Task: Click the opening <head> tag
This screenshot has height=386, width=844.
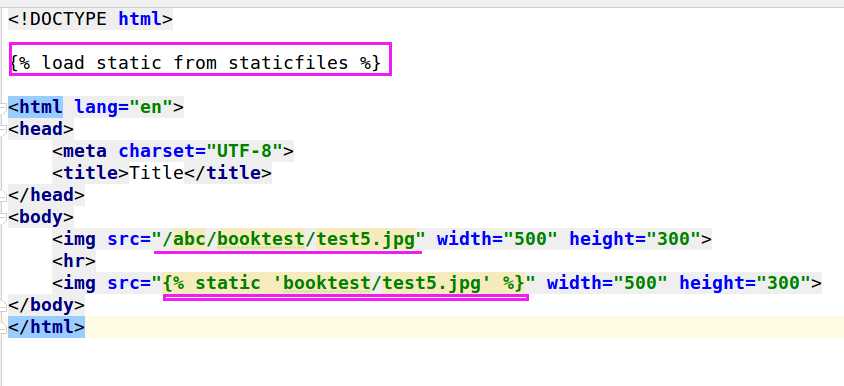Action: (x=41, y=129)
